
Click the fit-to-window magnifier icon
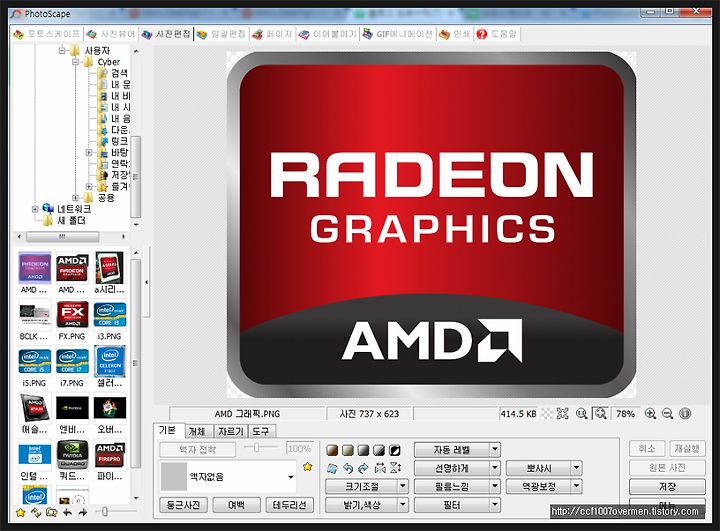tap(600, 413)
